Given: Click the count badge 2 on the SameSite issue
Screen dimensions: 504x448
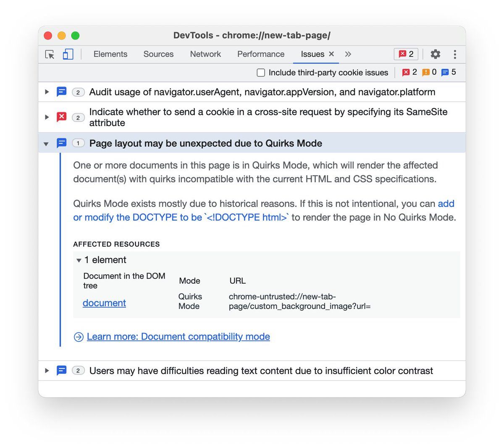Looking at the screenshot, I should coord(78,118).
